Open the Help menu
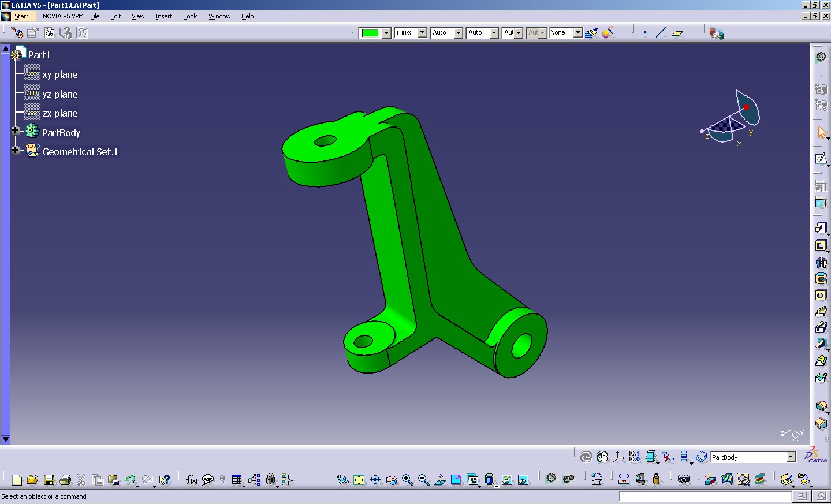This screenshot has height=504, width=831. click(x=247, y=16)
